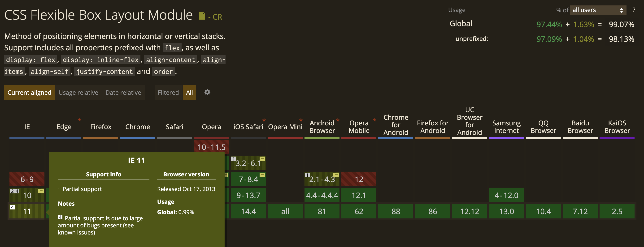
Task: Select the UC Browser 12.12 cell
Action: pos(470,212)
